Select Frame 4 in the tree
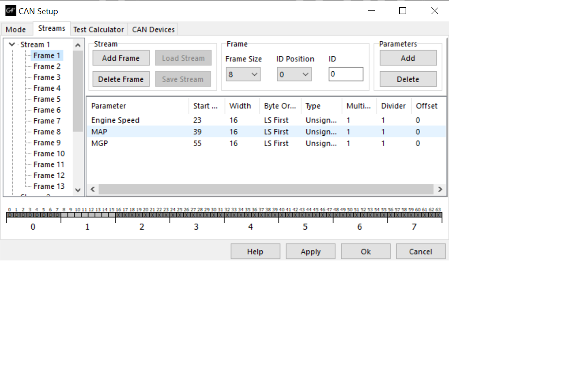Image resolution: width=588 pixels, height=392 pixels. pos(47,88)
